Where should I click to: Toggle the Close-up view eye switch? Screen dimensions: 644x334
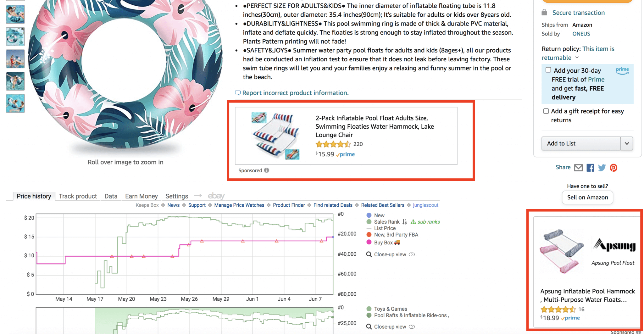(412, 254)
